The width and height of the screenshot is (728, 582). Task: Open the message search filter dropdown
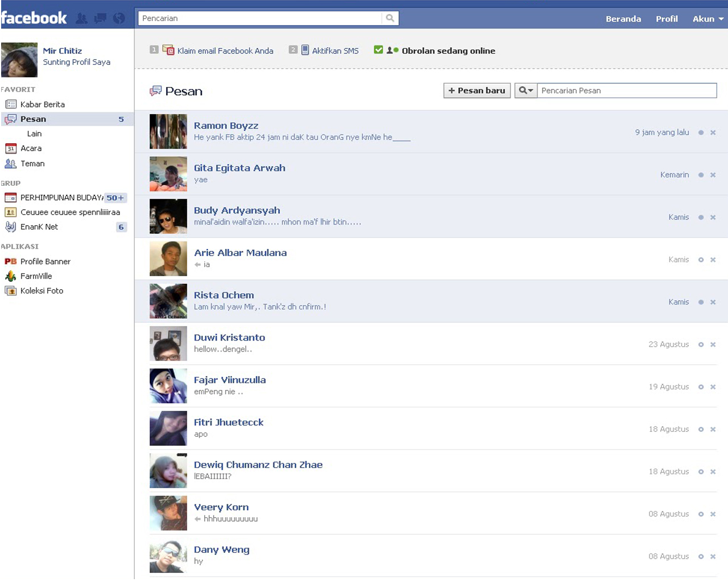coord(526,90)
